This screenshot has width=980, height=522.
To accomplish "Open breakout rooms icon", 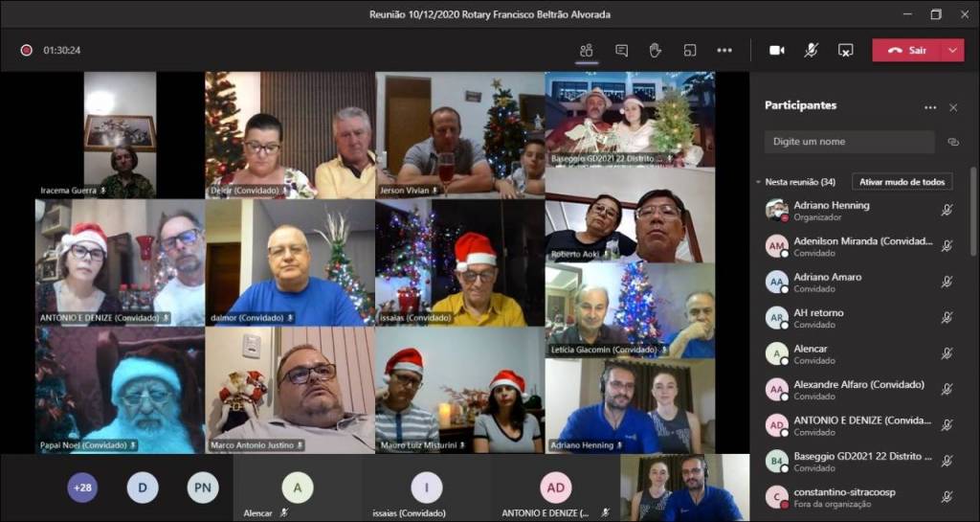I will click(689, 50).
